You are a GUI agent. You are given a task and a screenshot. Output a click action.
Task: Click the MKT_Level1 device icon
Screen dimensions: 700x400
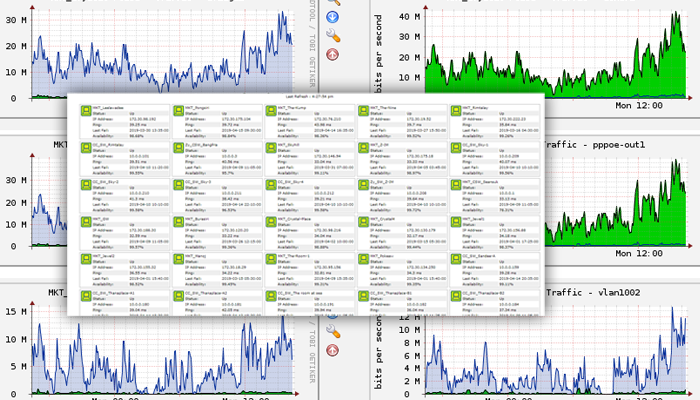[x=456, y=222]
